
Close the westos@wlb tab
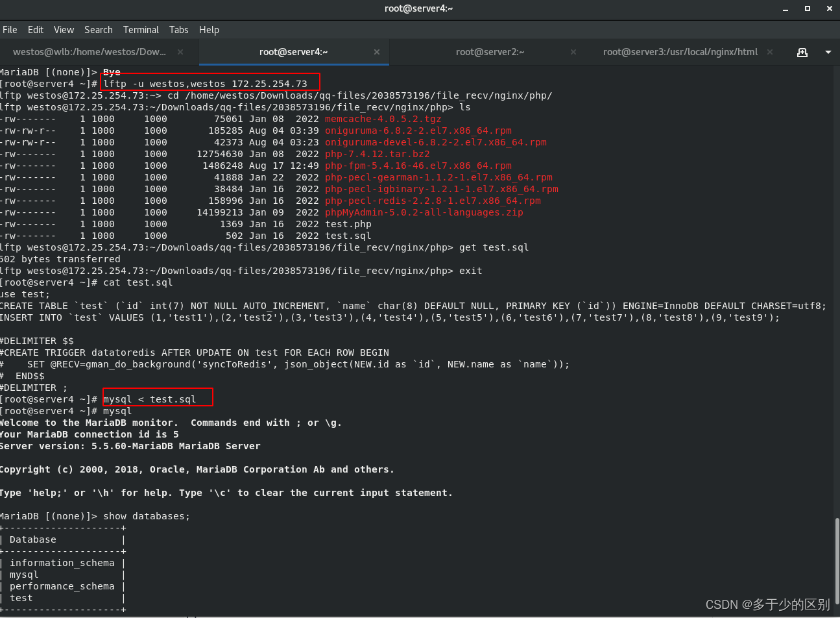tap(180, 52)
